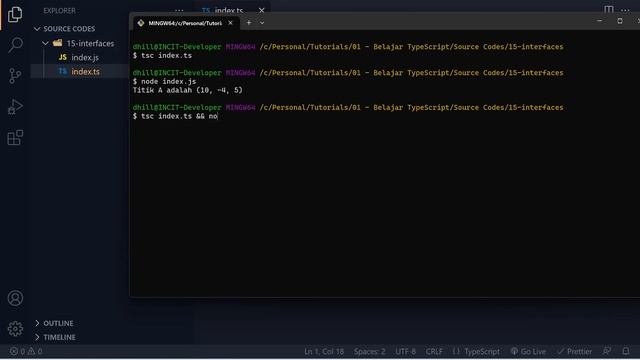The height and width of the screenshot is (360, 640).
Task: Open the Extensions view
Action: coord(15,138)
